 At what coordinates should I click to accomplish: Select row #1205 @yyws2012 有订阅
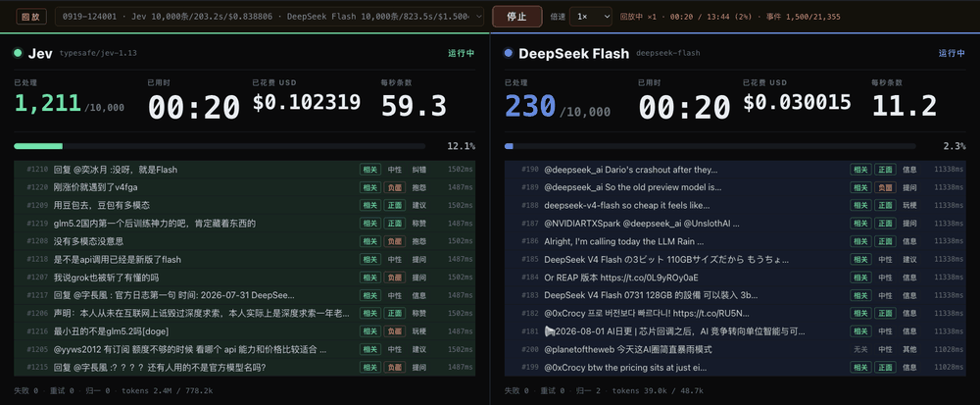[244, 349]
